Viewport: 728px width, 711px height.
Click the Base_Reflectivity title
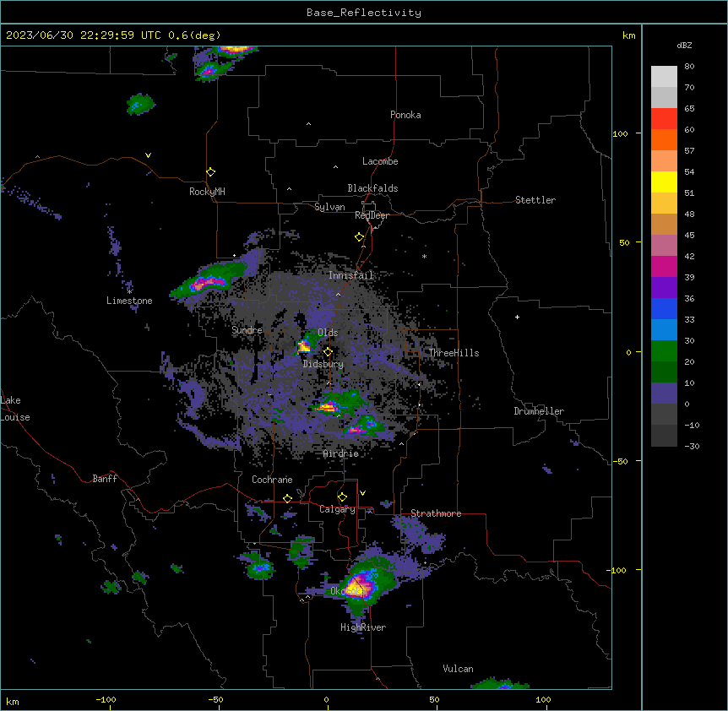364,13
